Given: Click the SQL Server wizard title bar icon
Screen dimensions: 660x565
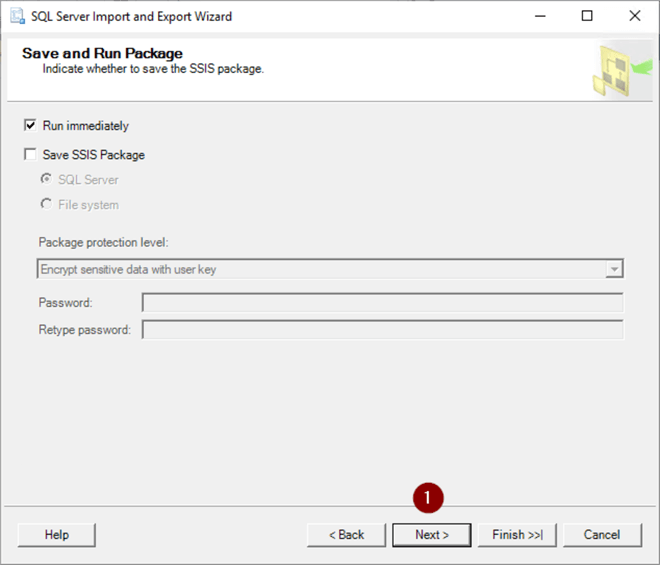Looking at the screenshot, I should (x=18, y=16).
